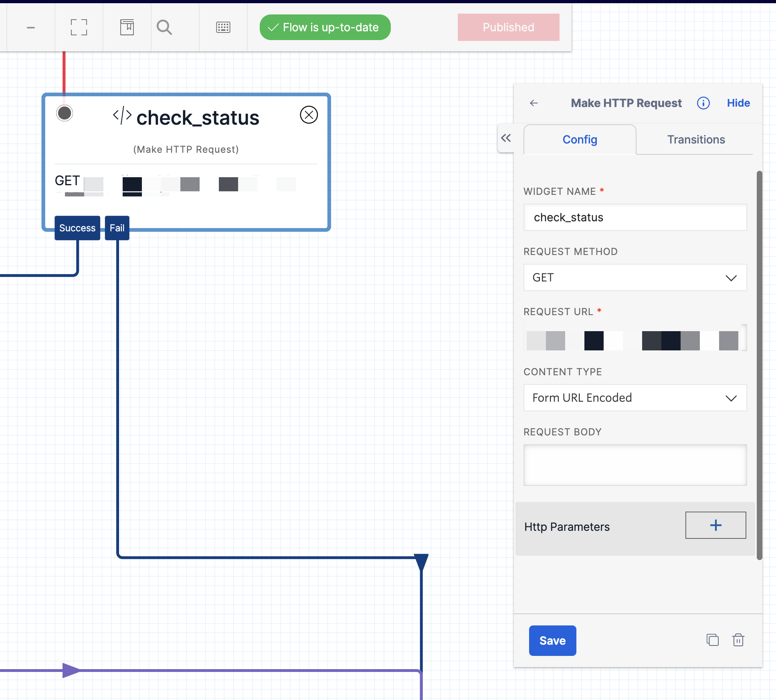Add Http Parameter with plus button
Viewport: 776px width, 700px height.
pyautogui.click(x=715, y=525)
